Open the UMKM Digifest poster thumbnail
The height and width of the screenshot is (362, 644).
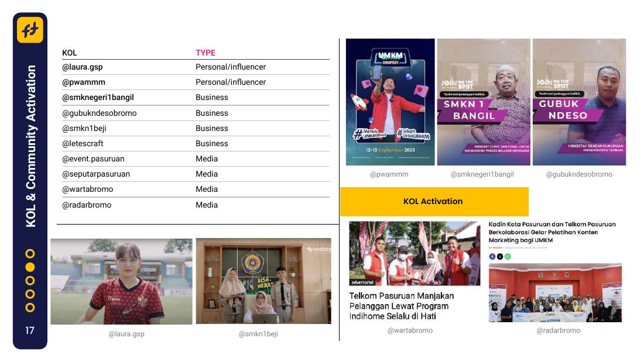pyautogui.click(x=390, y=102)
